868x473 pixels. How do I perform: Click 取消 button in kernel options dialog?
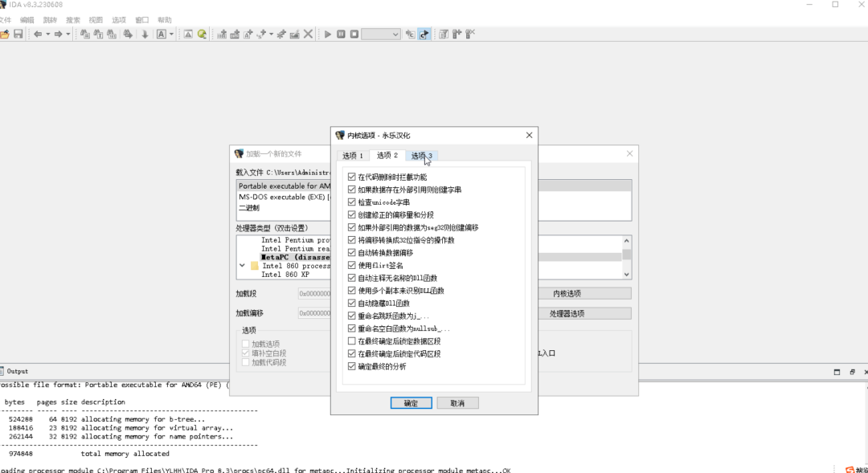pyautogui.click(x=457, y=403)
